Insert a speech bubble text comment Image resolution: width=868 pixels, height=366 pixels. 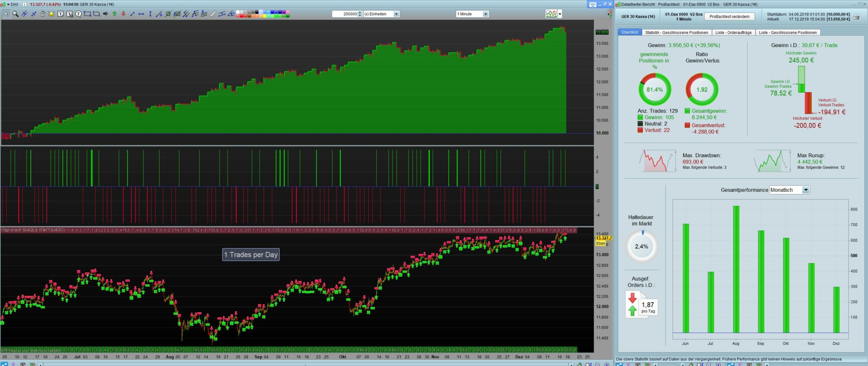[78, 14]
